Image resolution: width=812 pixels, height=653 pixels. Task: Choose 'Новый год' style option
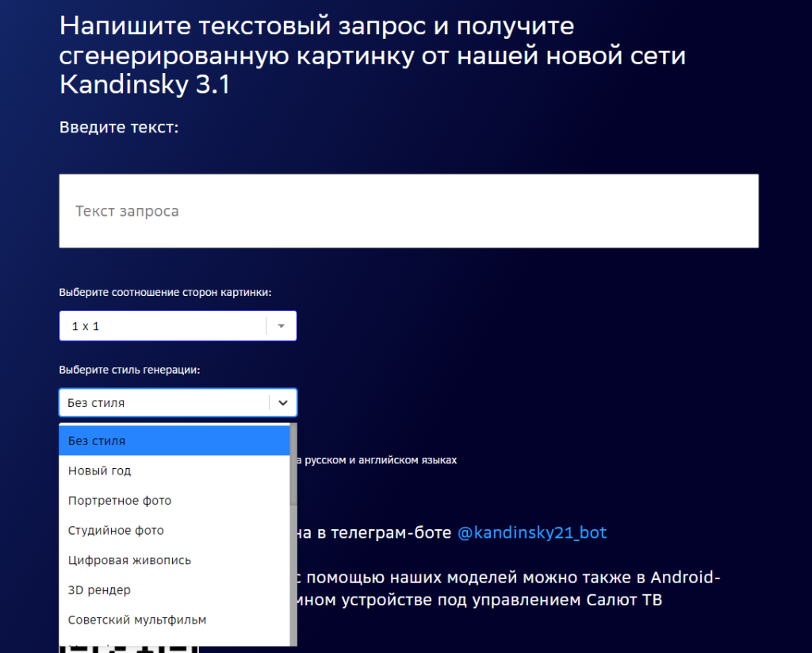174,471
